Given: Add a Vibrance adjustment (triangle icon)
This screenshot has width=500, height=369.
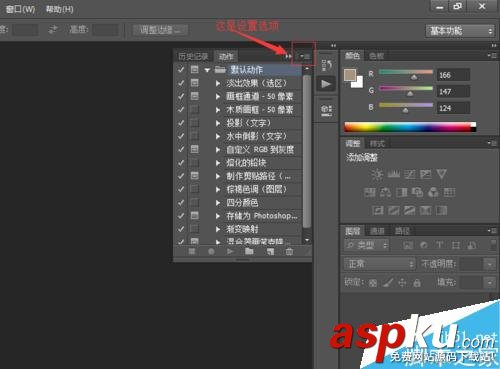Looking at the screenshot, I should (442, 174).
